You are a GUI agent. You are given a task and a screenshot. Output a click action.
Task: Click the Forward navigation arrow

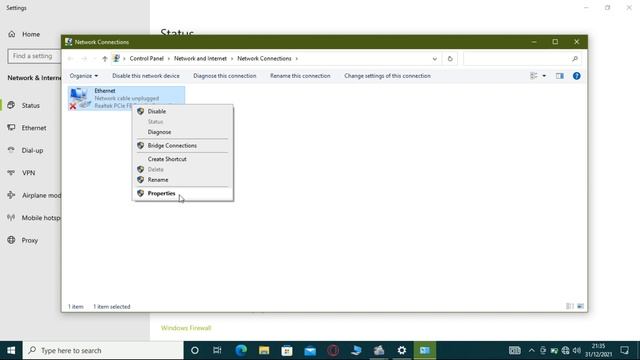[84, 59]
